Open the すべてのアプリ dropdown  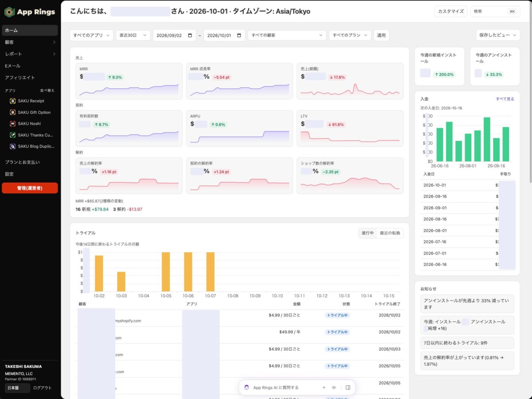click(x=92, y=35)
